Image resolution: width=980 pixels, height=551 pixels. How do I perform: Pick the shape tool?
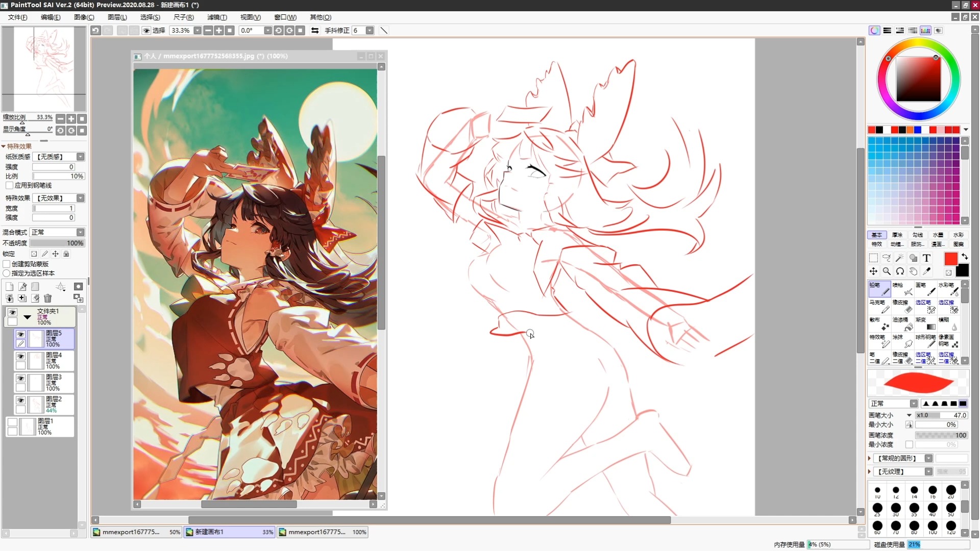913,258
